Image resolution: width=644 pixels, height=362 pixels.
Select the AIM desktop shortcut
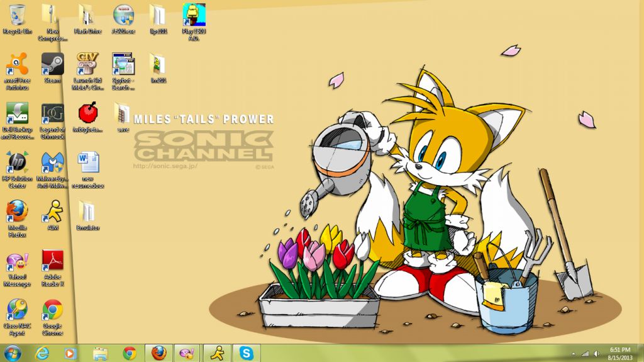click(53, 215)
